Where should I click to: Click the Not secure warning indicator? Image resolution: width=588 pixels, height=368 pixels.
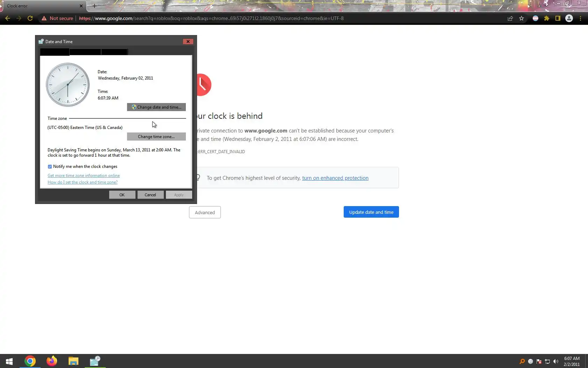tap(57, 18)
